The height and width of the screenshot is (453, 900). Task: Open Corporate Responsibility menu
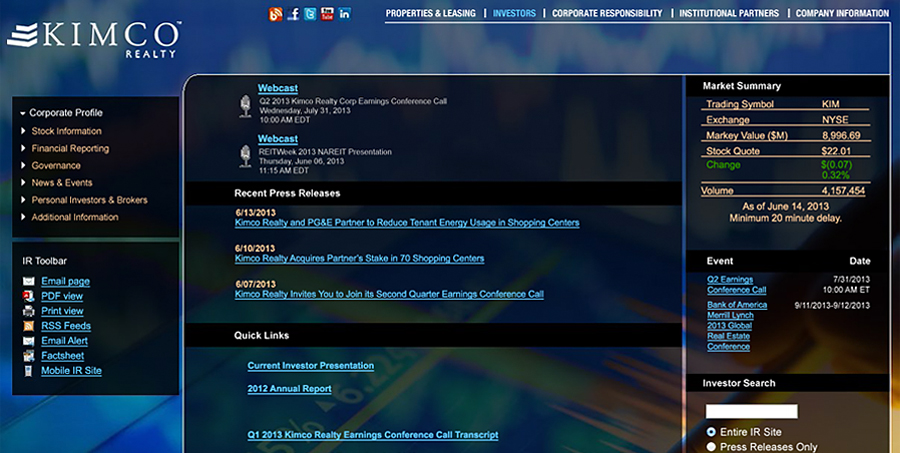pyautogui.click(x=607, y=13)
